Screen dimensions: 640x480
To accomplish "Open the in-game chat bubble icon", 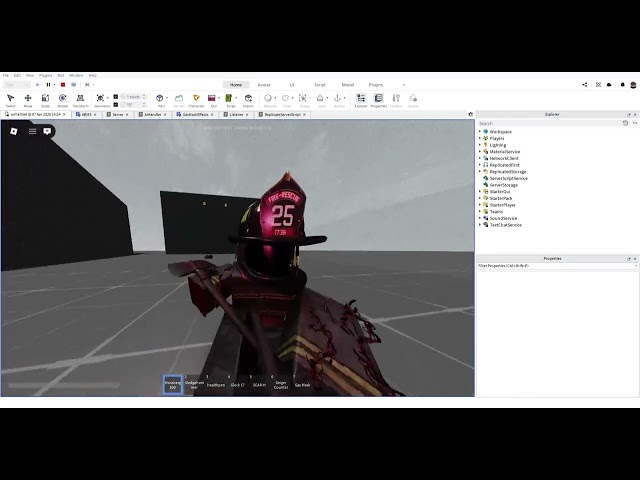I will [x=47, y=131].
